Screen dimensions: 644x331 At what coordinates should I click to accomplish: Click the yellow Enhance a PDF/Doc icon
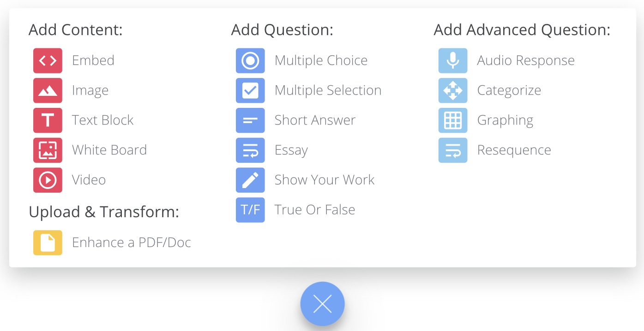[48, 242]
